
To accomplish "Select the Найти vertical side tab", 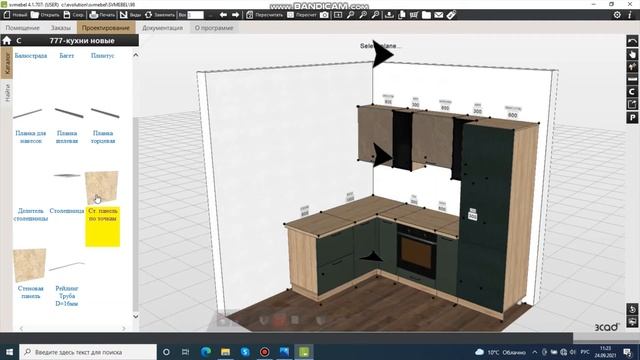I will click(7, 93).
